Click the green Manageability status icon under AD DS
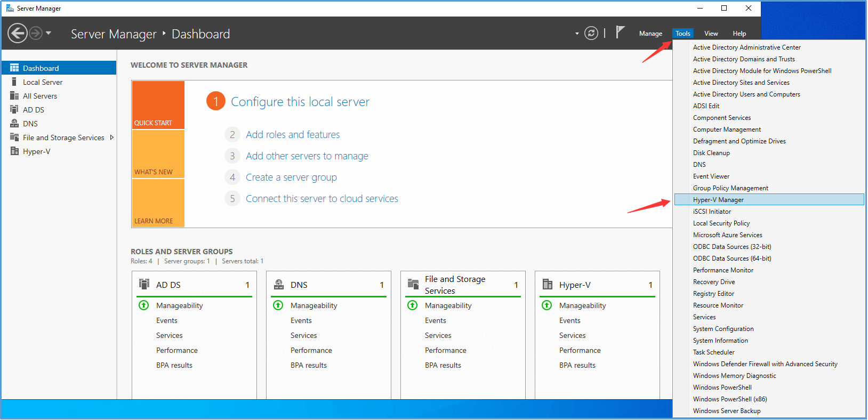 pyautogui.click(x=144, y=305)
